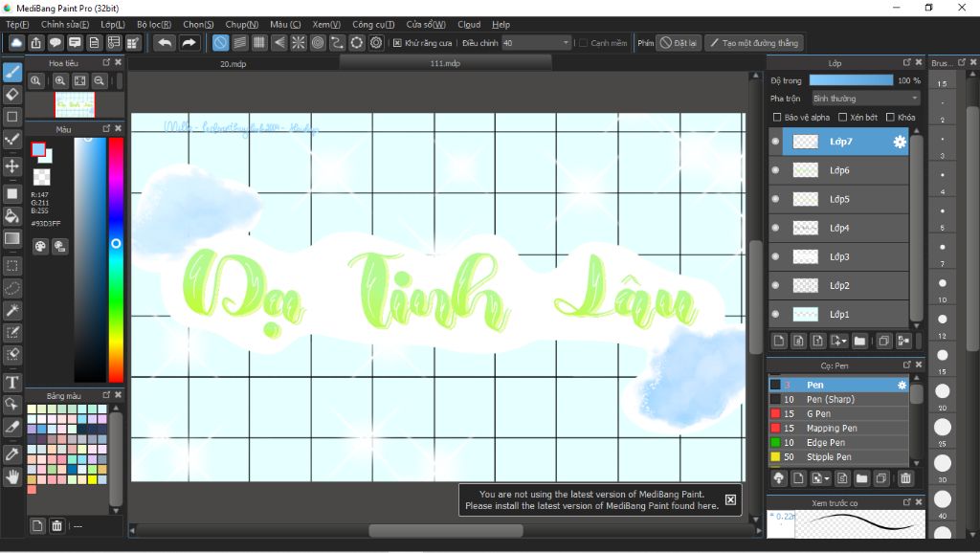Screen dimensions: 980x553
Task: Enable curve snap guide
Action: point(337,43)
